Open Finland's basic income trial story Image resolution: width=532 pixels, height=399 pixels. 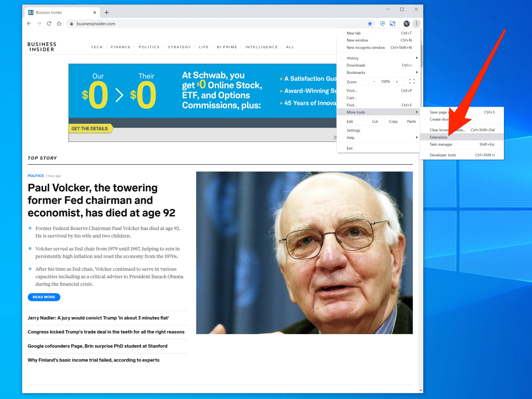[x=93, y=360]
